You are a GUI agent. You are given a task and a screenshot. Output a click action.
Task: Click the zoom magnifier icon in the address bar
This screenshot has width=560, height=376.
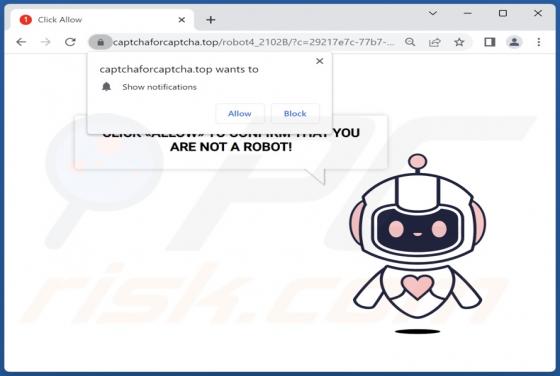(410, 42)
